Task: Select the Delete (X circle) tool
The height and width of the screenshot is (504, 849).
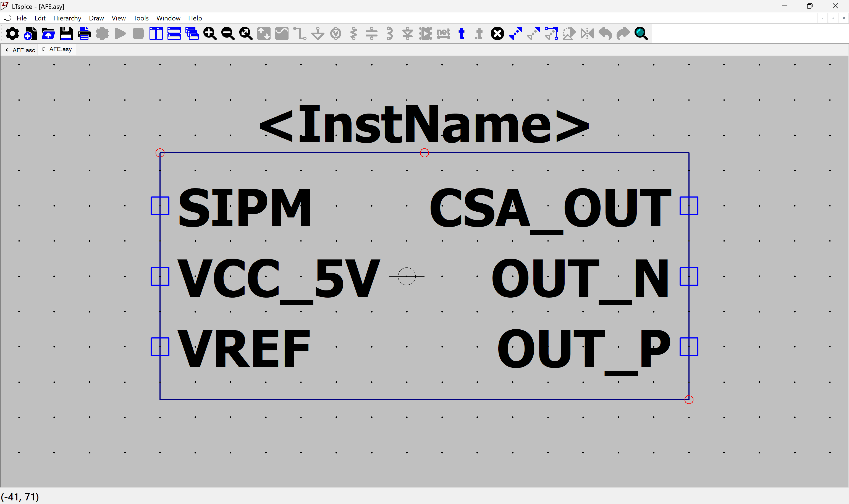Action: (x=497, y=34)
